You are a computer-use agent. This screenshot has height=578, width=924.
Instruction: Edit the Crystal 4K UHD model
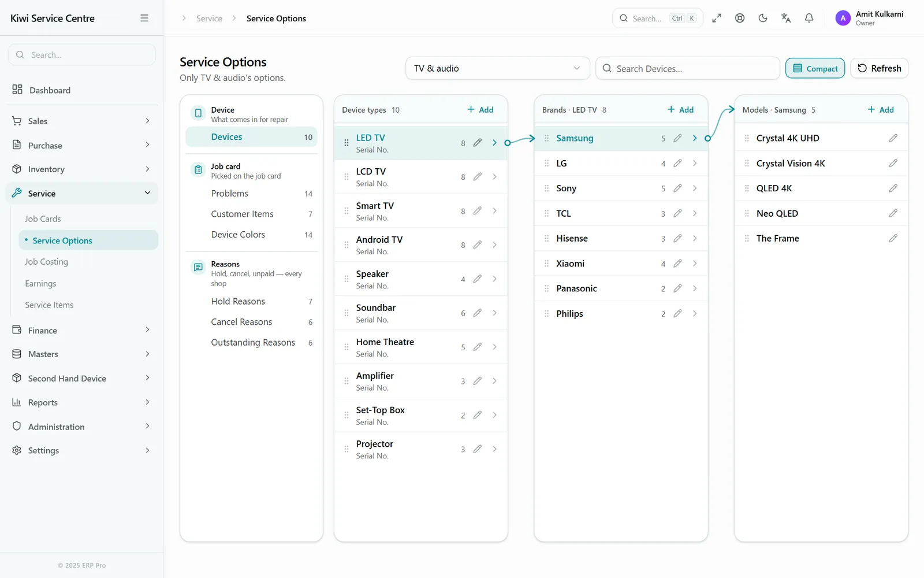[893, 138]
